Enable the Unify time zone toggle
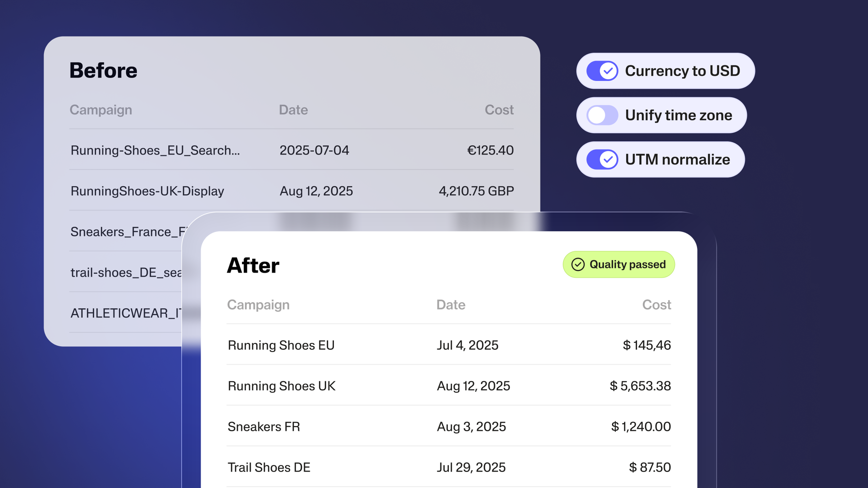868x488 pixels. pyautogui.click(x=602, y=115)
